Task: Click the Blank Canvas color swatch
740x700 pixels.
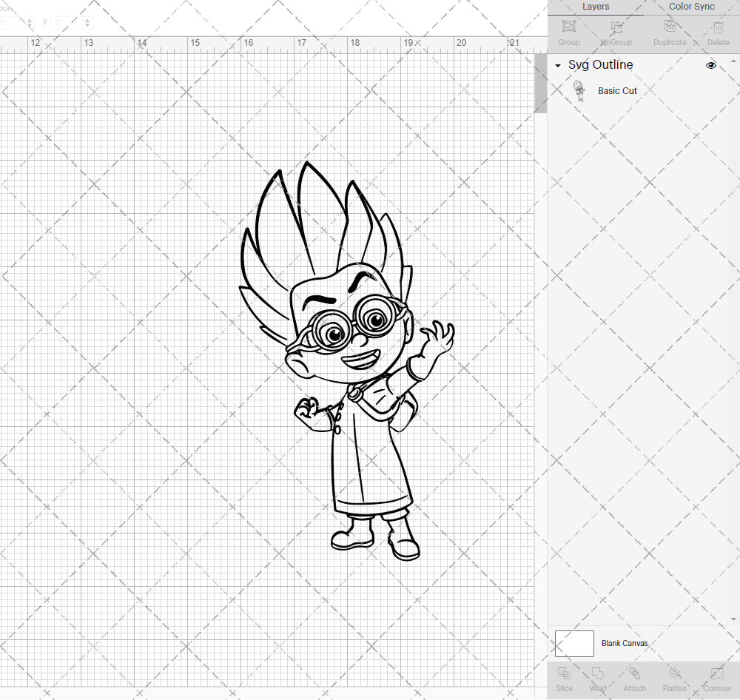Action: tap(573, 643)
